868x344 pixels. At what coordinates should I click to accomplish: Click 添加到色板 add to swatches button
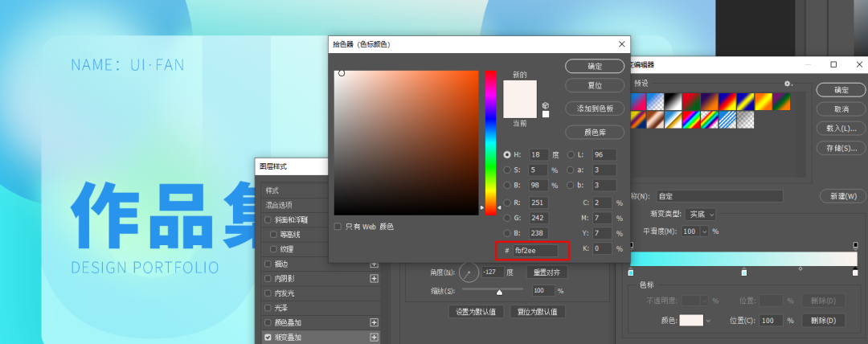[x=595, y=109]
